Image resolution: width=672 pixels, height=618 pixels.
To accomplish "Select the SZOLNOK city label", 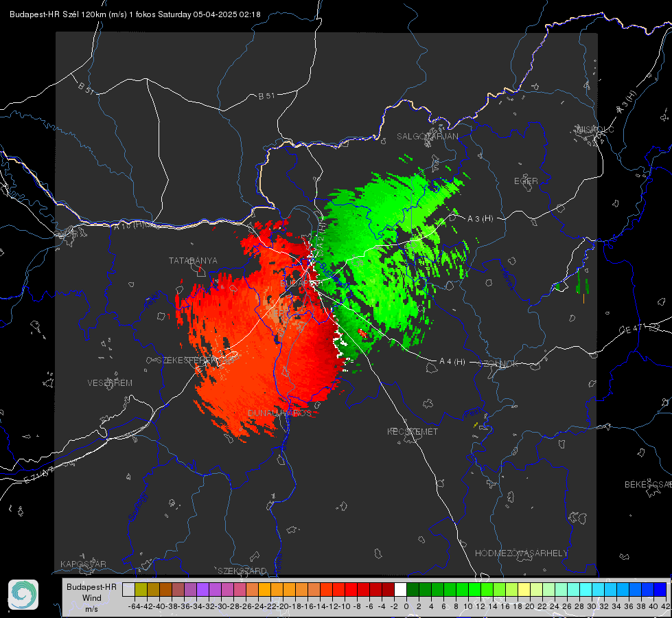I will point(498,364).
